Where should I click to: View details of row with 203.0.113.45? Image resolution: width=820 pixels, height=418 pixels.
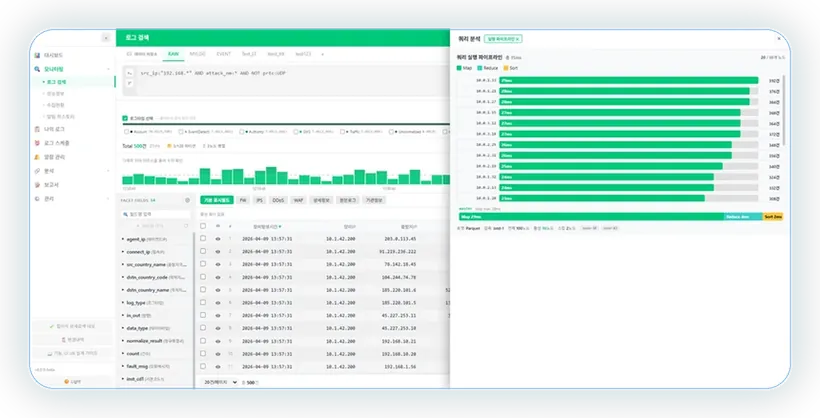218,239
